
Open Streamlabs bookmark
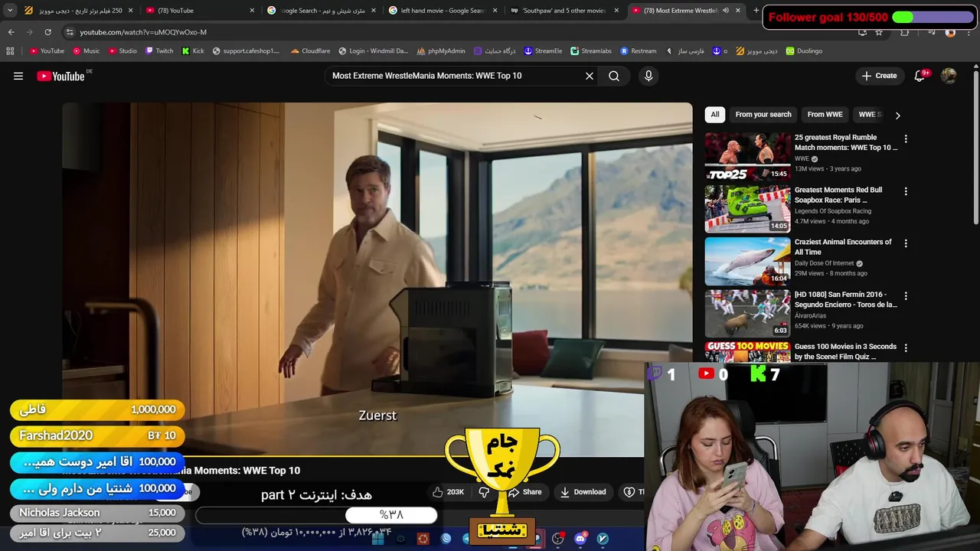(590, 51)
